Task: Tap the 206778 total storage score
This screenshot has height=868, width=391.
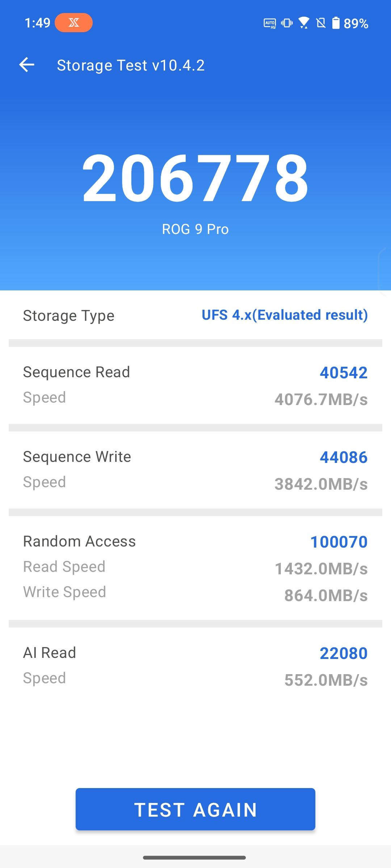Action: [x=195, y=178]
